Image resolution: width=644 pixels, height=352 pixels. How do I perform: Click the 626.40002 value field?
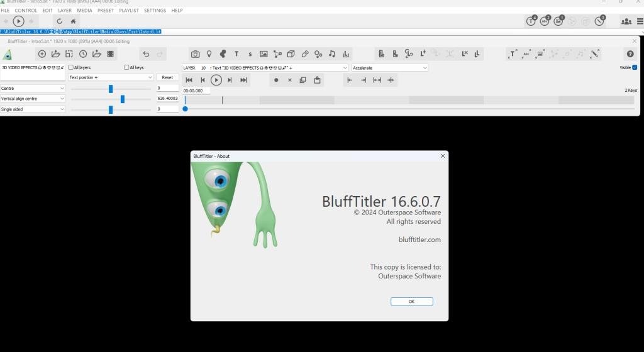coord(167,99)
